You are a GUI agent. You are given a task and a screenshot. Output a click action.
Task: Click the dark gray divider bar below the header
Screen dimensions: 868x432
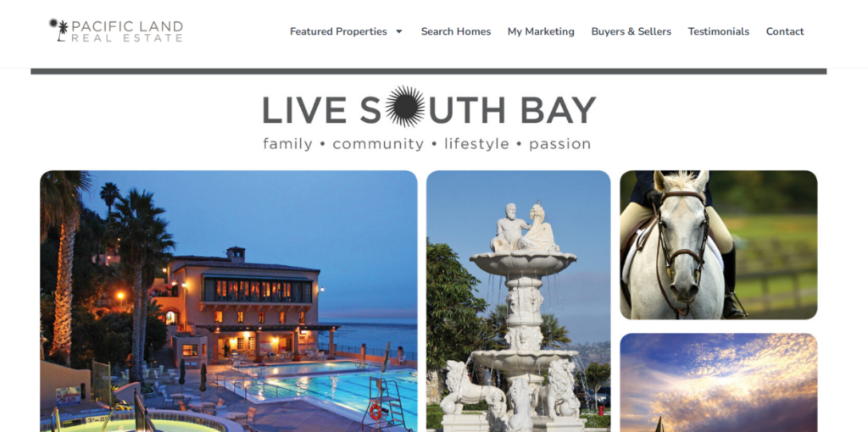tap(428, 71)
